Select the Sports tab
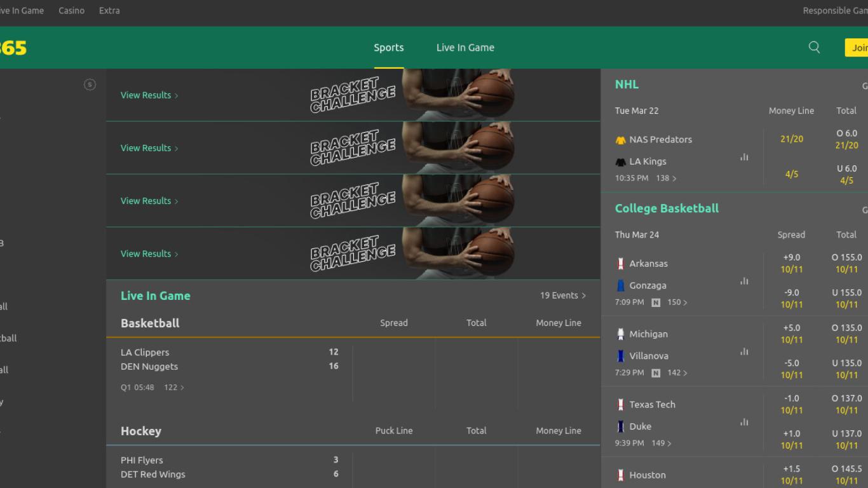This screenshot has width=868, height=488. 389,48
